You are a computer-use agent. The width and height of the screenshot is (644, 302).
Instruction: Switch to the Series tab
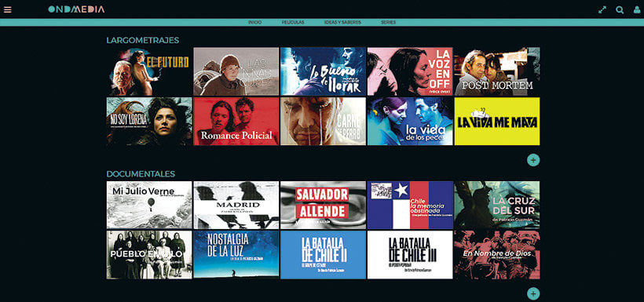coord(388,23)
